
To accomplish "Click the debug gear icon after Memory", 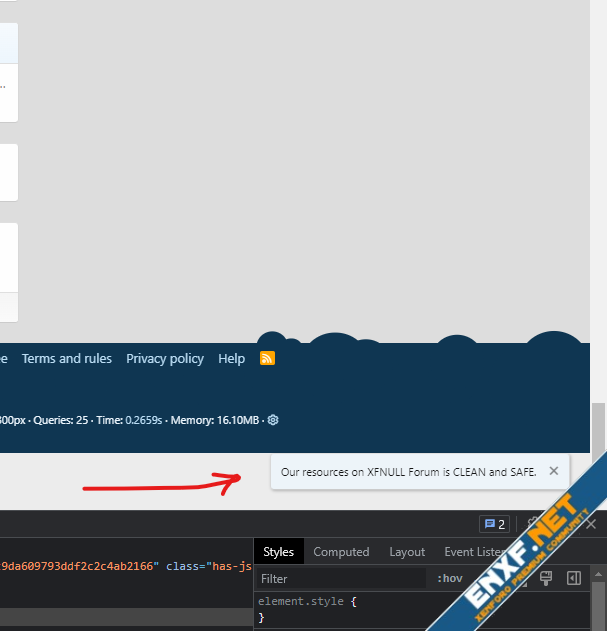I will pyautogui.click(x=273, y=420).
